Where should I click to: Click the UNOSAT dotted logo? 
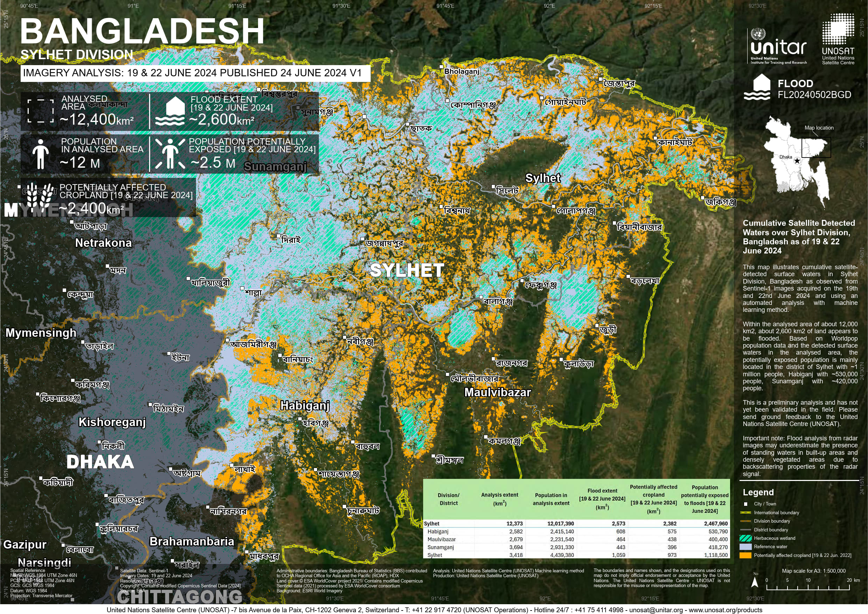pyautogui.click(x=838, y=29)
